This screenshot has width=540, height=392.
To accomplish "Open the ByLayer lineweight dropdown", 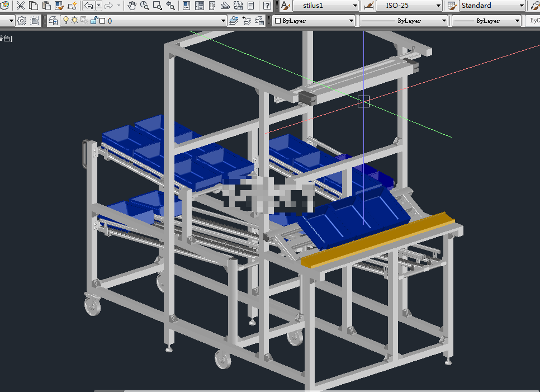I will [486, 21].
